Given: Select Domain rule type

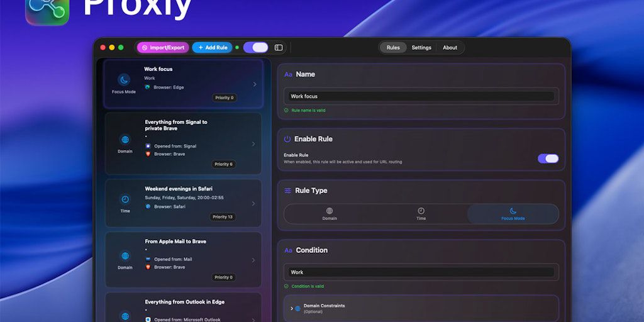Looking at the screenshot, I should click(330, 214).
